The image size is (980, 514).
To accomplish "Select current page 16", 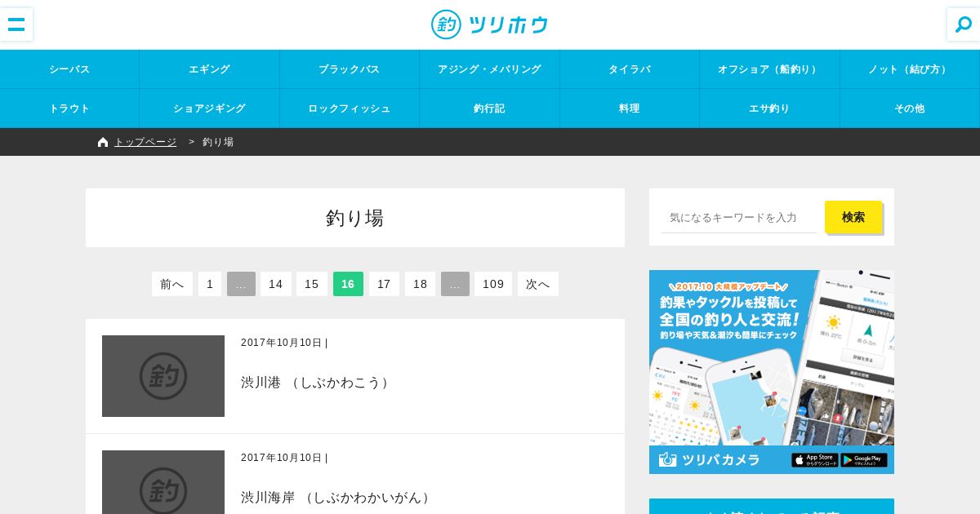I will pos(348,284).
